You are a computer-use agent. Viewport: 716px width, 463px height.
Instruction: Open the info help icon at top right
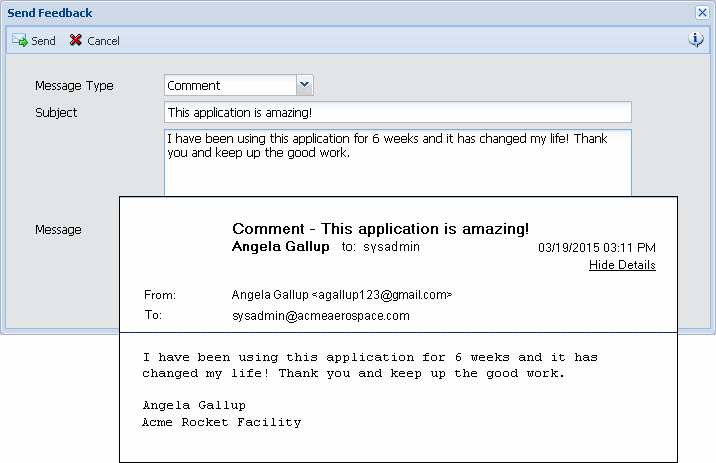(x=696, y=40)
